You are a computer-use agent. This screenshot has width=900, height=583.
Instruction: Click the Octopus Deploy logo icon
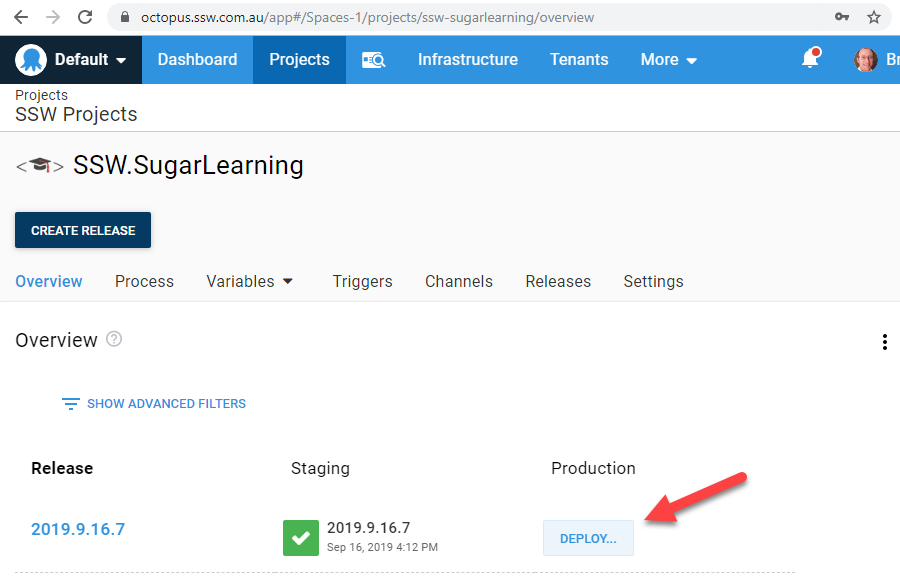(31, 60)
